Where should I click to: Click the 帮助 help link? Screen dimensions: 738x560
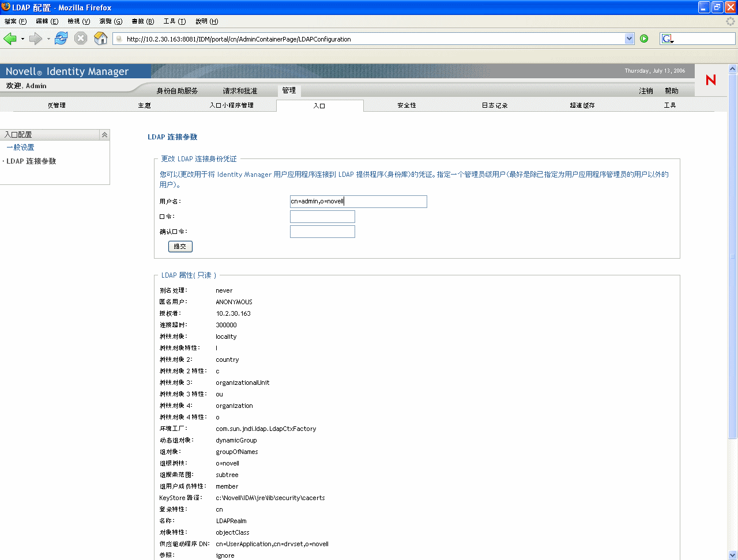coord(672,91)
